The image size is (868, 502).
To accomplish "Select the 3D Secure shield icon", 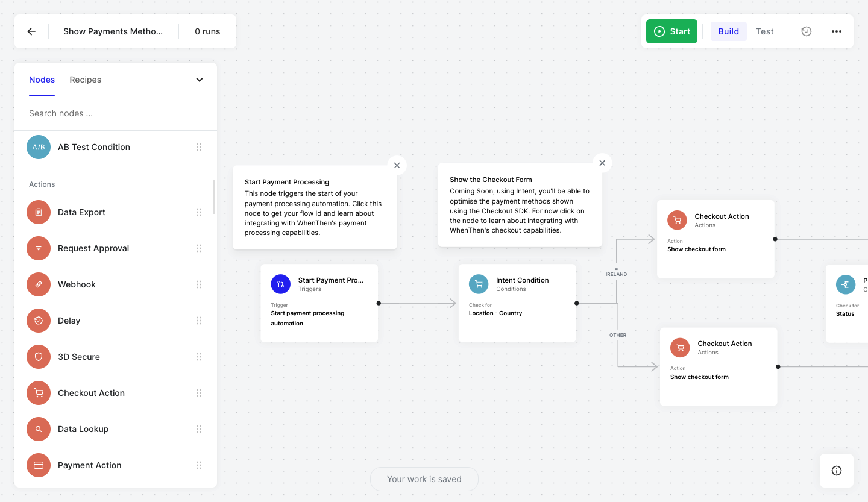I will tap(39, 357).
